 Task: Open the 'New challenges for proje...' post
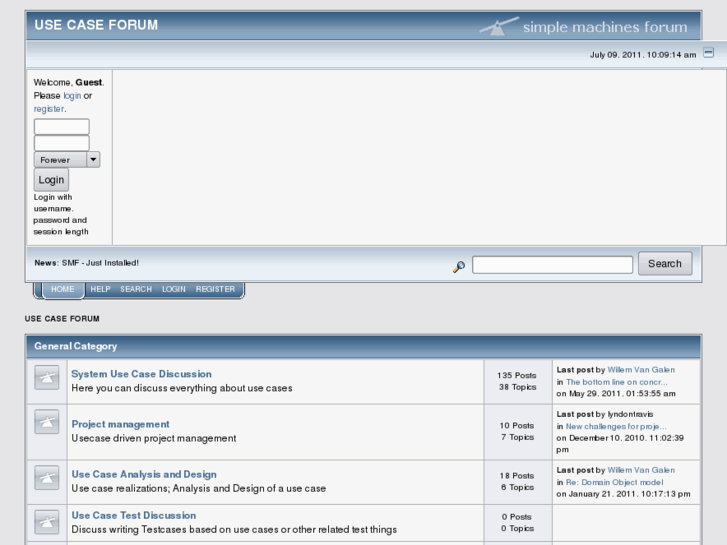pyautogui.click(x=616, y=426)
